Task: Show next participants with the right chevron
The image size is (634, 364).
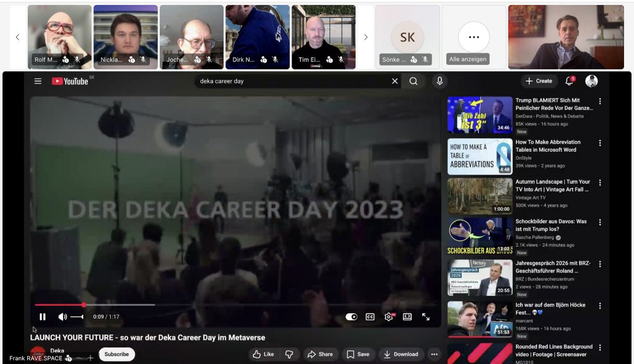Action: click(365, 37)
